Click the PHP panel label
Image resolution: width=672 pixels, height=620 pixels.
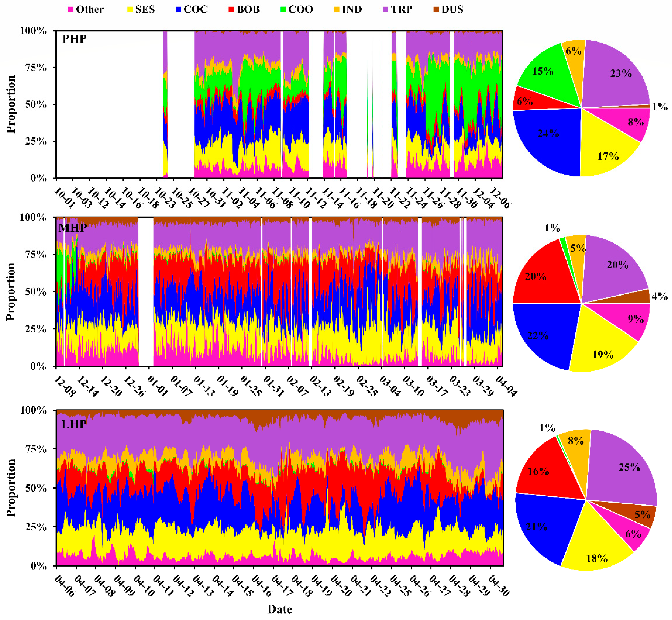point(74,39)
